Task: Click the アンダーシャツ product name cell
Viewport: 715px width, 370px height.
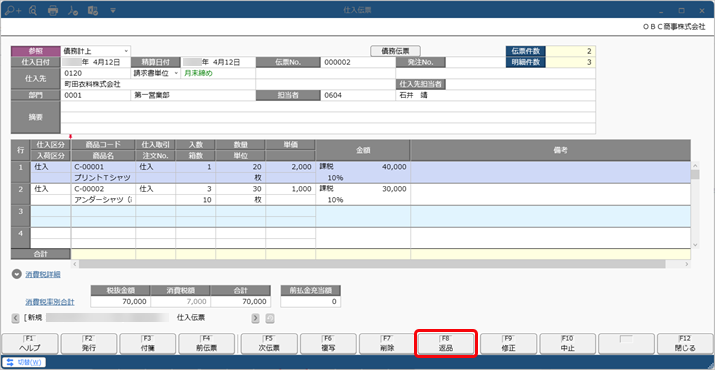Action: 103,200
